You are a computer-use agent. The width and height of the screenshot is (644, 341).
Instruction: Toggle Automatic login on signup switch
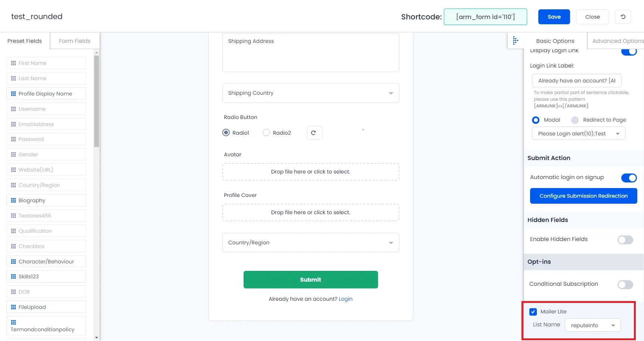(x=629, y=178)
